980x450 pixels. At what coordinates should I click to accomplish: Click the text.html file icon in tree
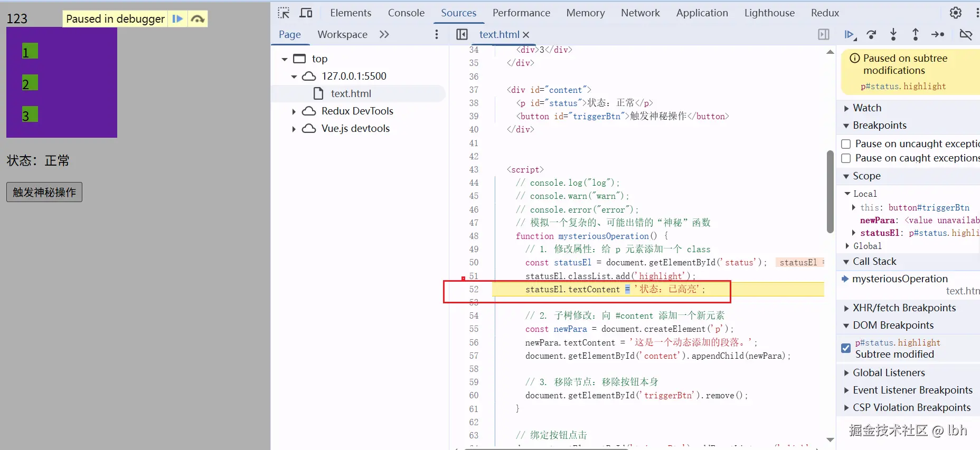[x=318, y=93]
